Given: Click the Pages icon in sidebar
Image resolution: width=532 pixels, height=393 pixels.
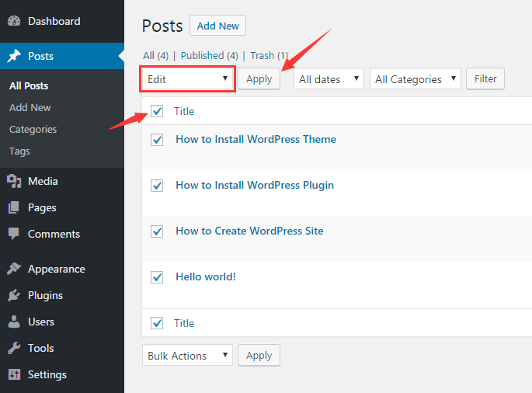Looking at the screenshot, I should (x=14, y=207).
